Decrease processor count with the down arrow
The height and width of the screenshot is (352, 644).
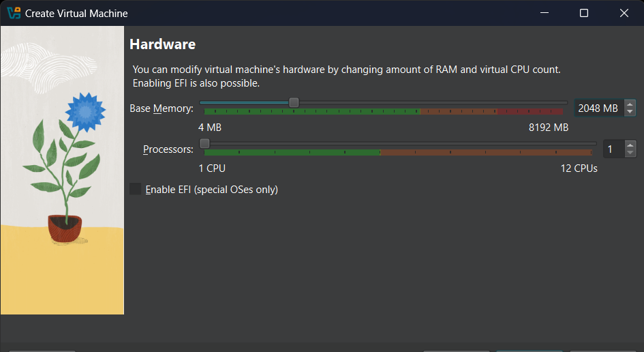630,153
